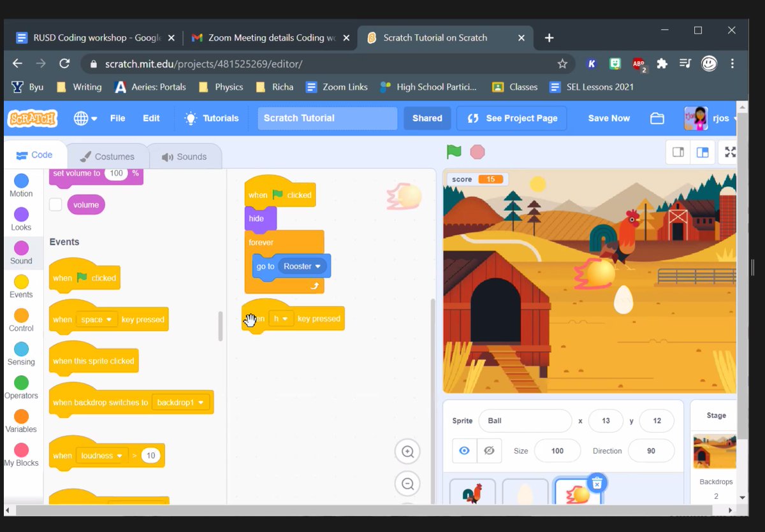Click the Save Now button
The image size is (765, 532).
[608, 118]
